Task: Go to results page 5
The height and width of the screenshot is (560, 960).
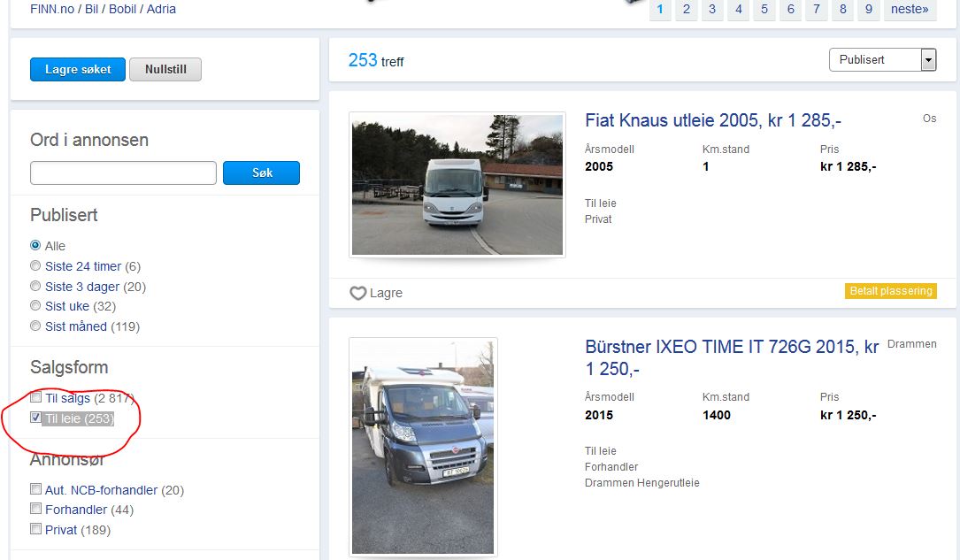Action: 764,9
